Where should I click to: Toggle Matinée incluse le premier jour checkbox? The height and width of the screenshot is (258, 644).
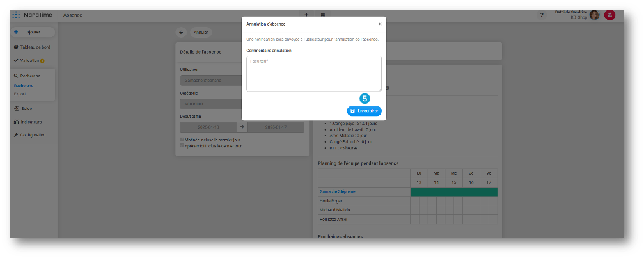point(182,140)
